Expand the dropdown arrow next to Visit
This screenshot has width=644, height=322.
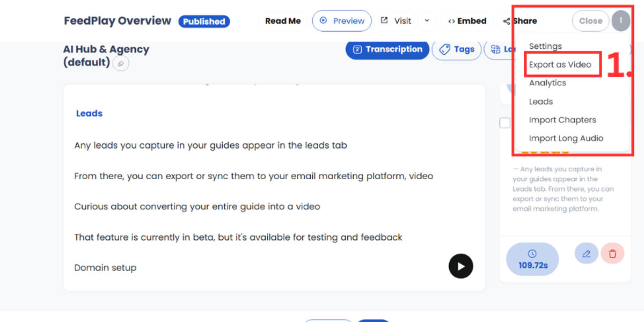[427, 21]
